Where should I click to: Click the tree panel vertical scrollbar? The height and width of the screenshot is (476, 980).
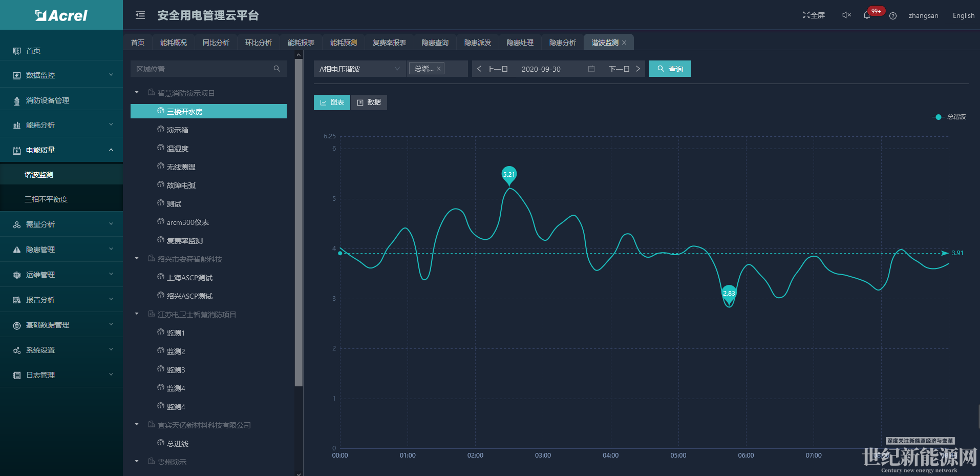(x=299, y=223)
